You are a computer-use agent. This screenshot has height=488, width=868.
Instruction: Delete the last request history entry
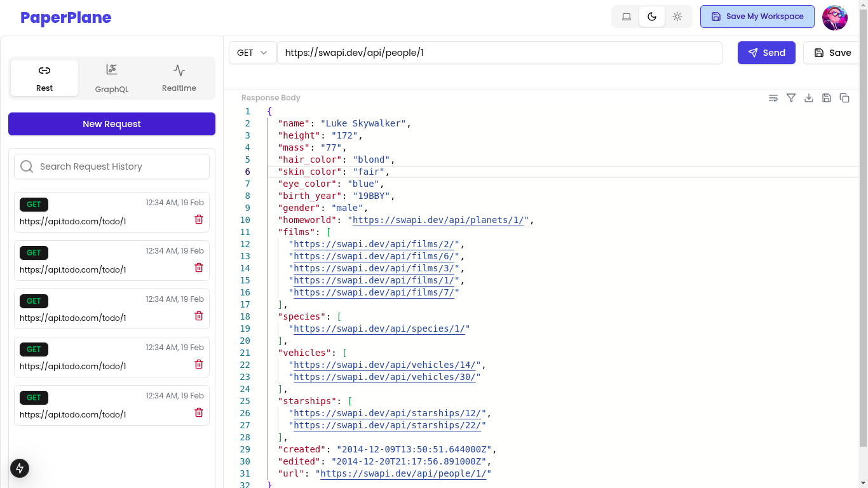point(199,412)
